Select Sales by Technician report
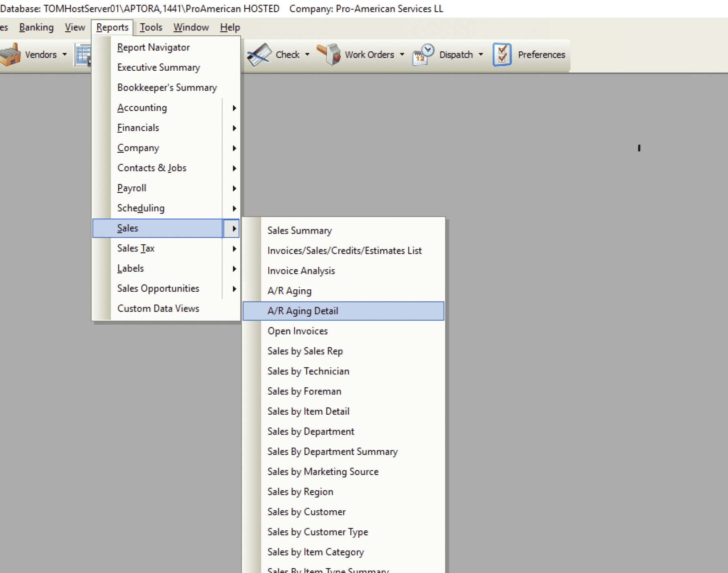The image size is (728, 573). (308, 371)
